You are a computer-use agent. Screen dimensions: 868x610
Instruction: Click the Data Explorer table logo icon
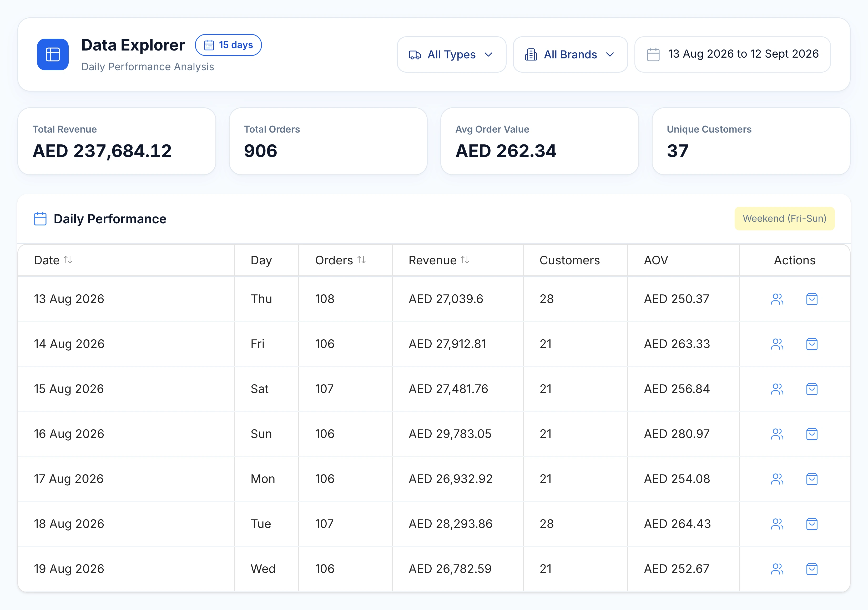tap(53, 54)
